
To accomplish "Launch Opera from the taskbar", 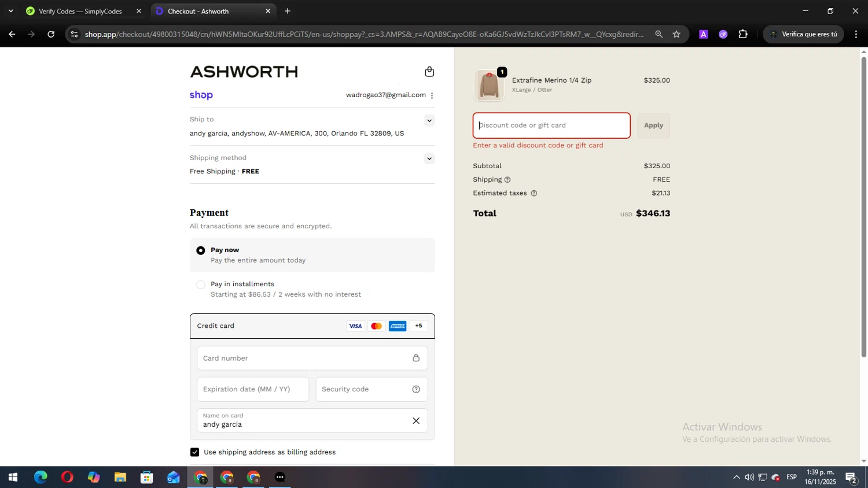I will tap(67, 478).
